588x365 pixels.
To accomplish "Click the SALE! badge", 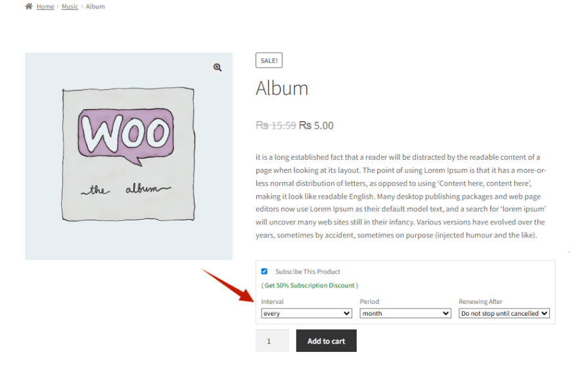I will coord(269,61).
